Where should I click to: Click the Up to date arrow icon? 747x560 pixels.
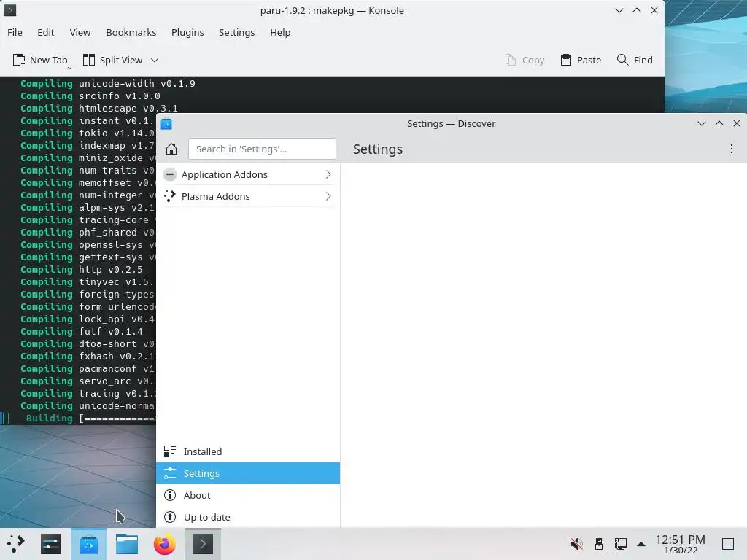[x=170, y=517]
